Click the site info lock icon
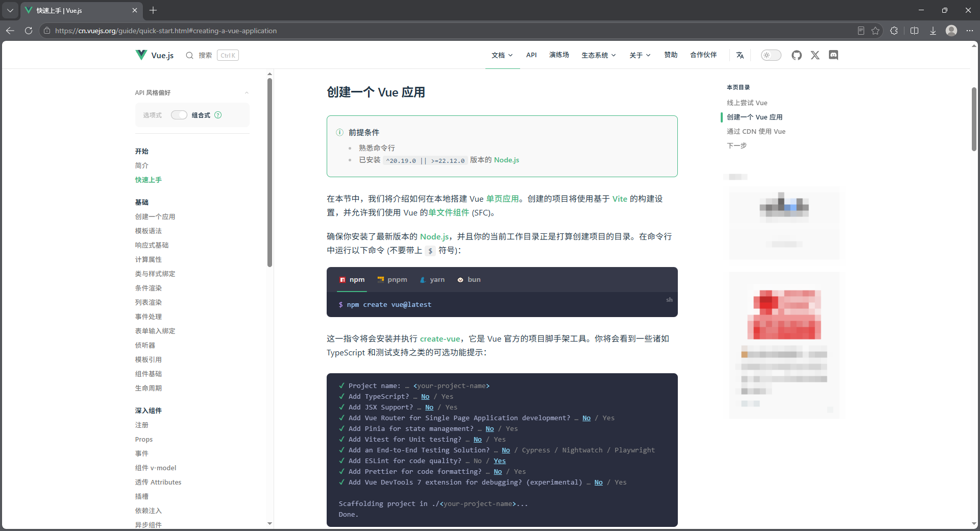 coord(47,31)
